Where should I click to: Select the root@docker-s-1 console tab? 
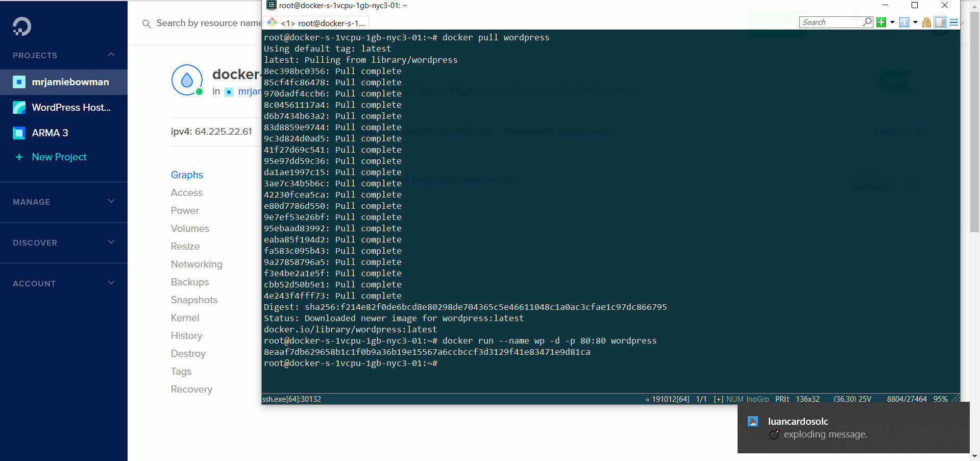[316, 23]
